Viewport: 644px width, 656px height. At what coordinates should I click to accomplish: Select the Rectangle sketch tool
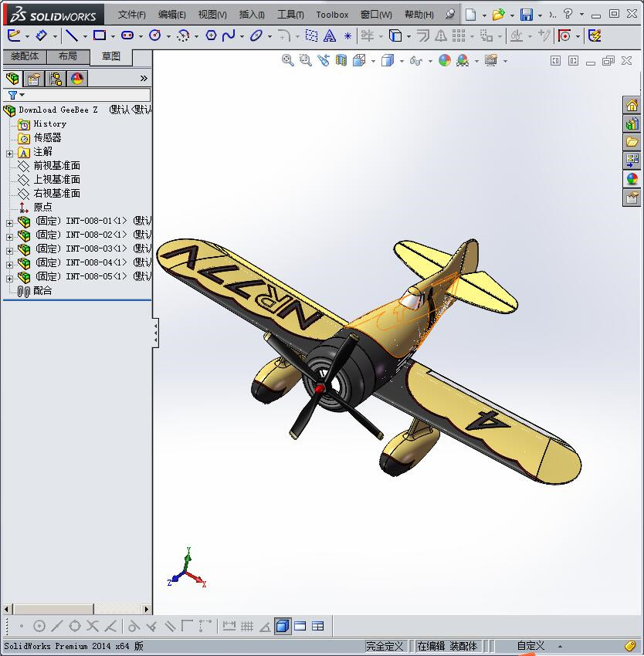click(100, 36)
